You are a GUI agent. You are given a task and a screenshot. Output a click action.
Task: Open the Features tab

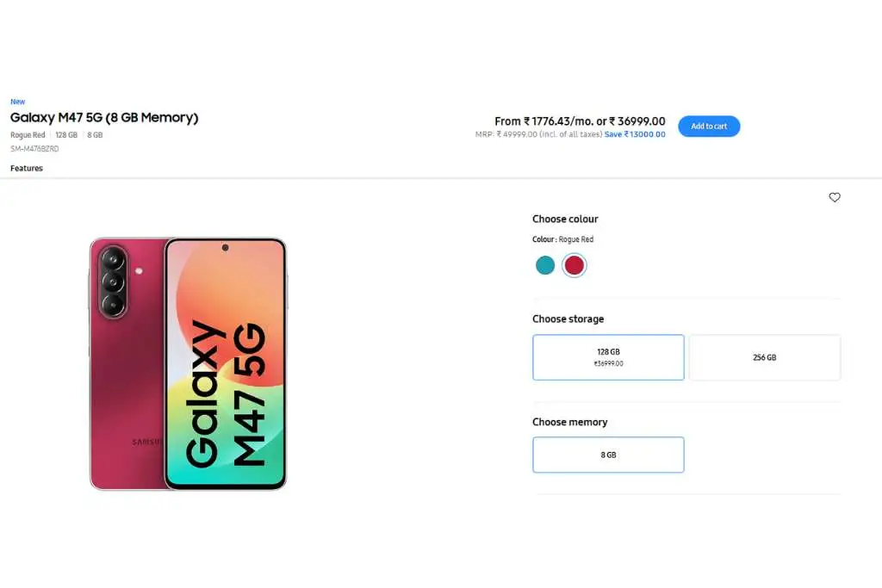[x=27, y=168]
